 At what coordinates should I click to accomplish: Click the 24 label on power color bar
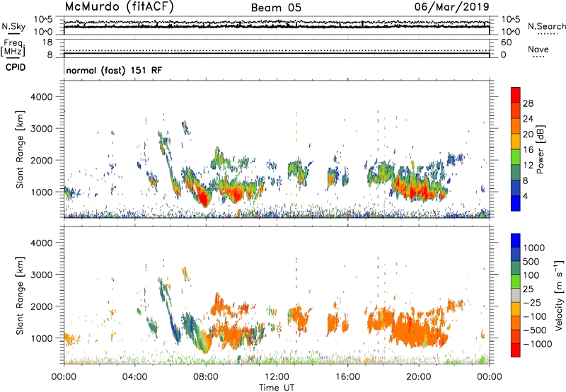(528, 119)
